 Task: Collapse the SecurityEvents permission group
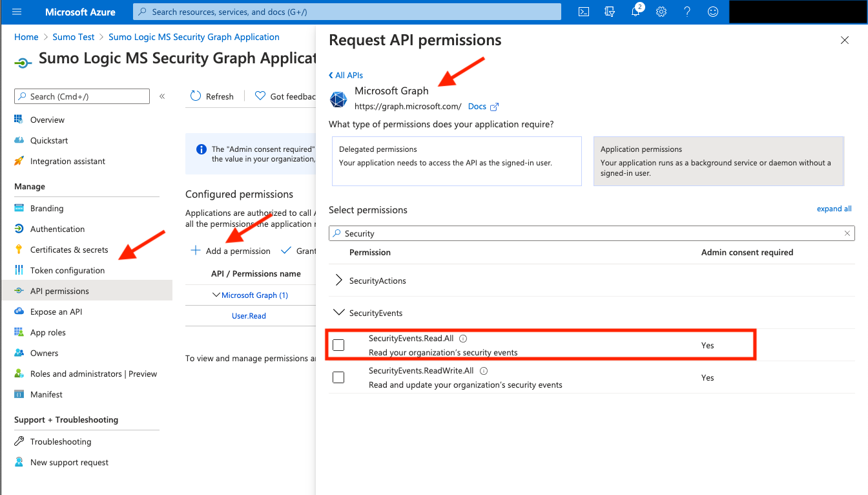click(339, 312)
